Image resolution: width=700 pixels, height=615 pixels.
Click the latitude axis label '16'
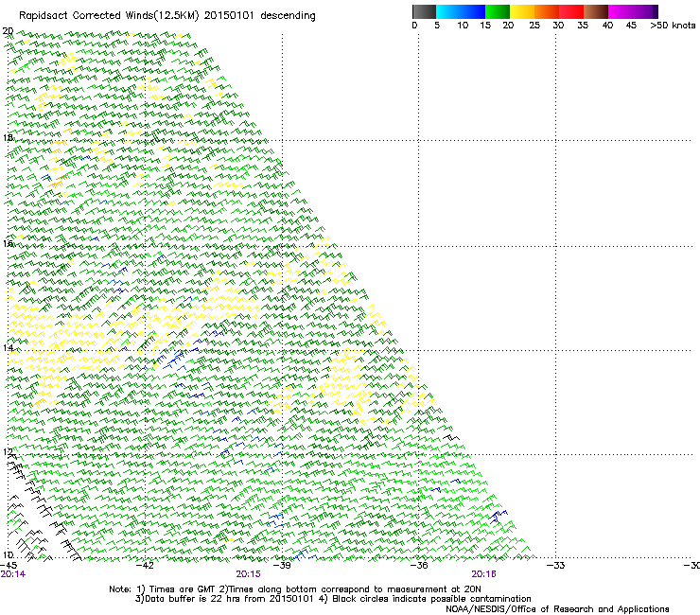[8, 243]
